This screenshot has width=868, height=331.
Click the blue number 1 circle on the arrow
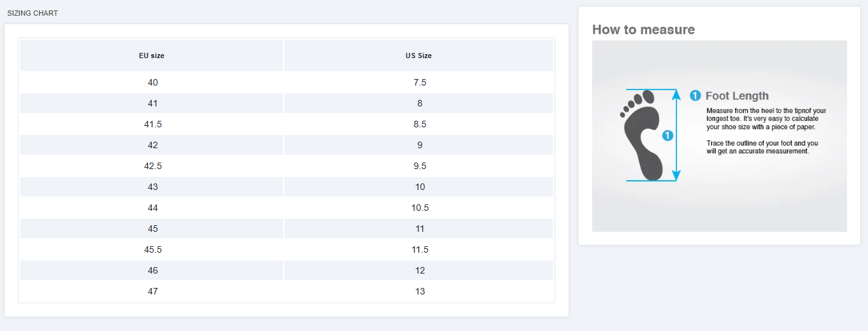tap(667, 136)
